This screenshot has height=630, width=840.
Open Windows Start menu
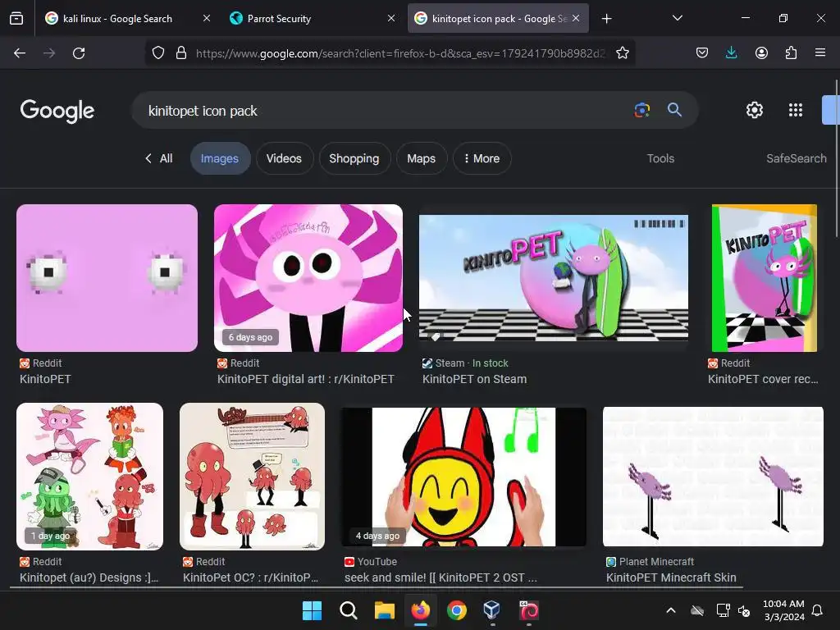(x=312, y=610)
